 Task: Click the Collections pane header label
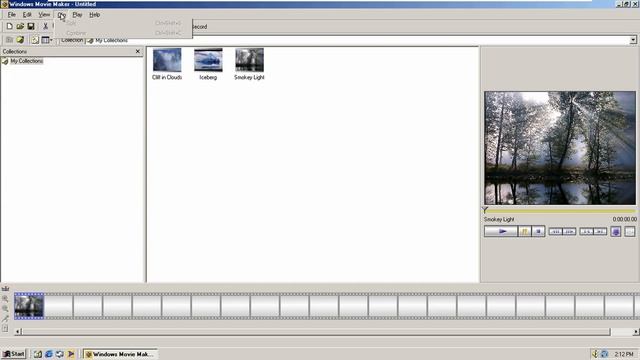click(x=15, y=51)
